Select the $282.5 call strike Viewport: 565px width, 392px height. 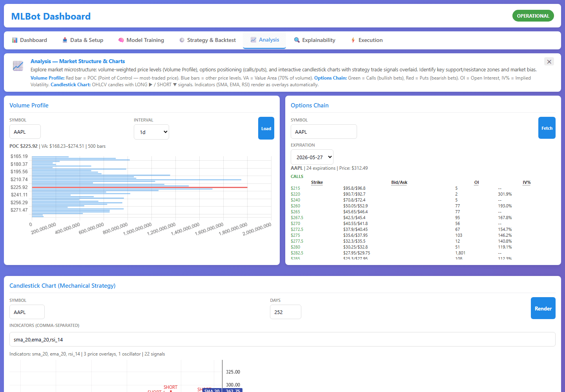(297, 253)
